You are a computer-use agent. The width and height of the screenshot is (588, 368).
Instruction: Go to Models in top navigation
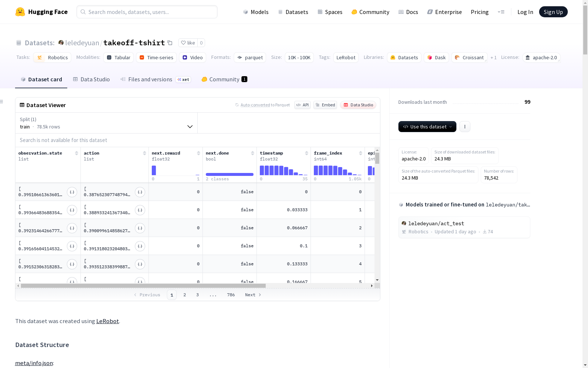click(x=256, y=12)
